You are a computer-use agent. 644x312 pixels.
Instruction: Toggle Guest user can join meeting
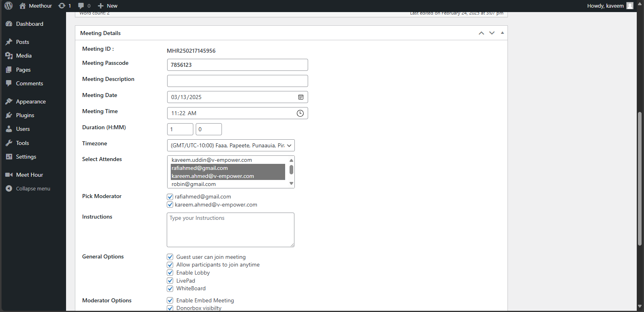coord(170,257)
